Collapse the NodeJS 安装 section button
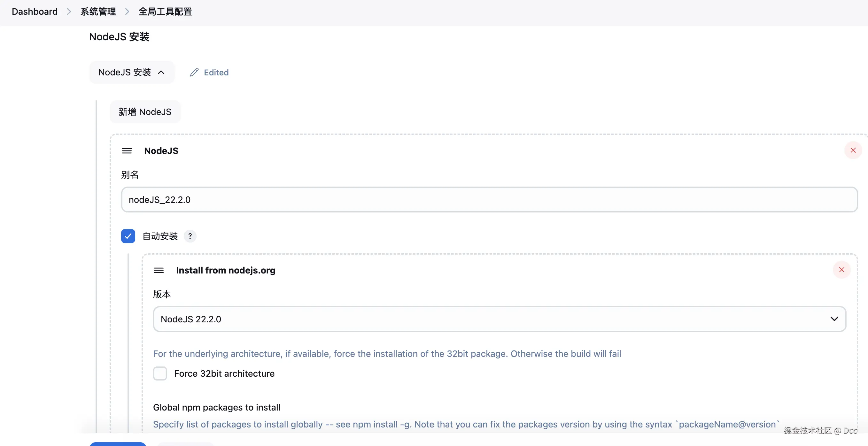The width and height of the screenshot is (868, 446). (x=132, y=73)
